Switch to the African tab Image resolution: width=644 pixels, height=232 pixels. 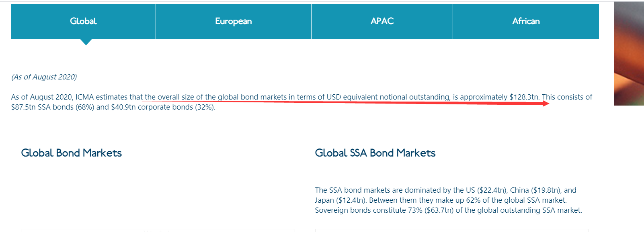526,21
